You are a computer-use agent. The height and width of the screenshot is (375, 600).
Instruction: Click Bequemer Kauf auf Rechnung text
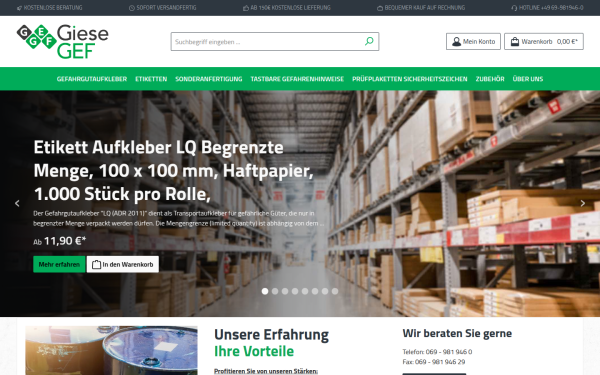click(x=425, y=8)
